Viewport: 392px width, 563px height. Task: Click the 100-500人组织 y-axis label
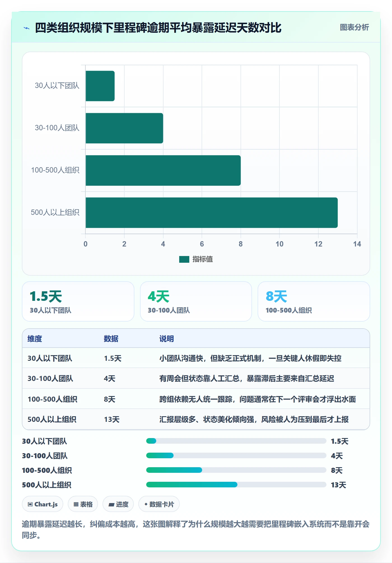coord(55,170)
